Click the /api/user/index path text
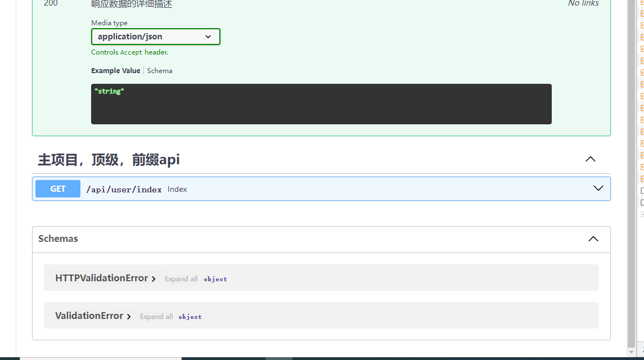Viewport: 644px width, 360px height. pyautogui.click(x=124, y=190)
